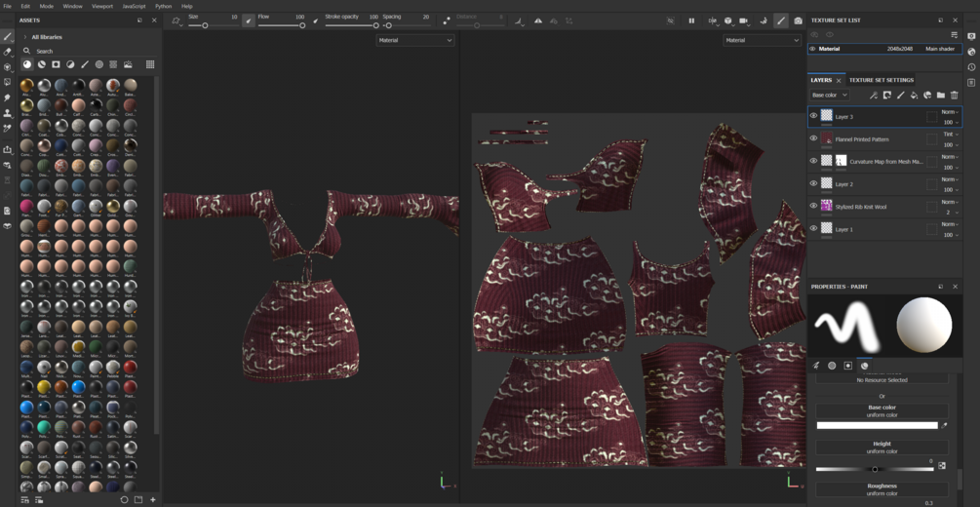Screen dimensions: 980x507
Task: Click the add folder icon in Layers
Action: click(x=941, y=95)
